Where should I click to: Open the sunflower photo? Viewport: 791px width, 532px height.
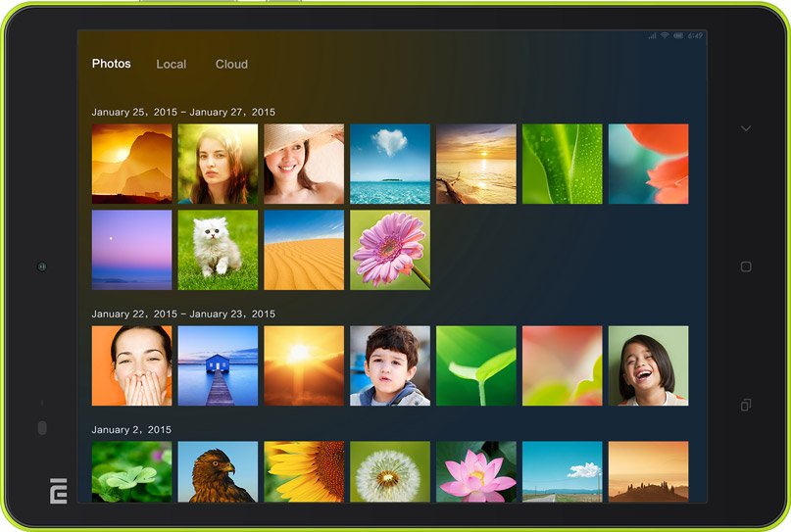click(304, 471)
